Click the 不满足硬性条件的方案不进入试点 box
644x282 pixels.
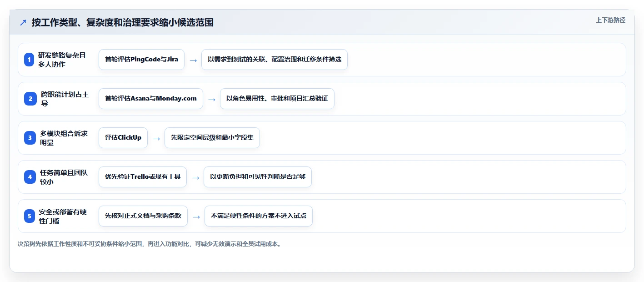pyautogui.click(x=259, y=216)
